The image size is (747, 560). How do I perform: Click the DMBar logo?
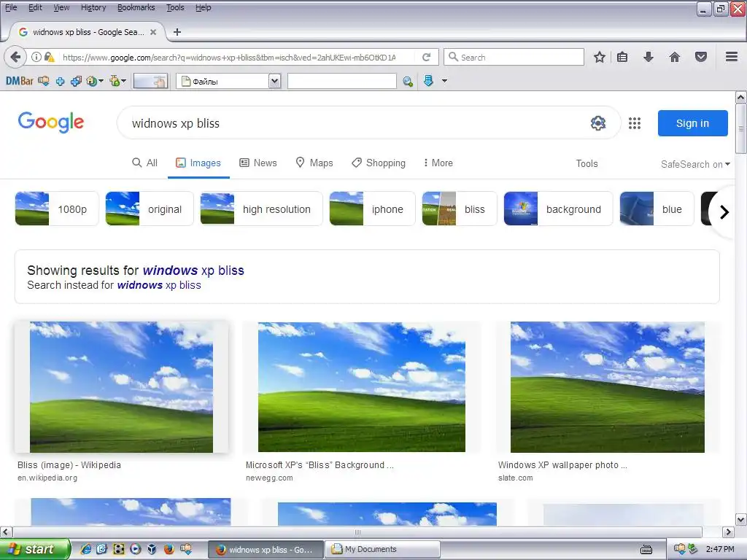[20, 81]
